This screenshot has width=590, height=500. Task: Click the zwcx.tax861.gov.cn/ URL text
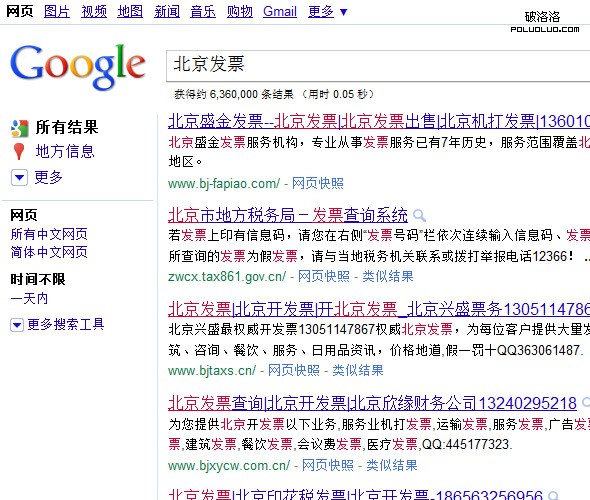[x=227, y=277]
